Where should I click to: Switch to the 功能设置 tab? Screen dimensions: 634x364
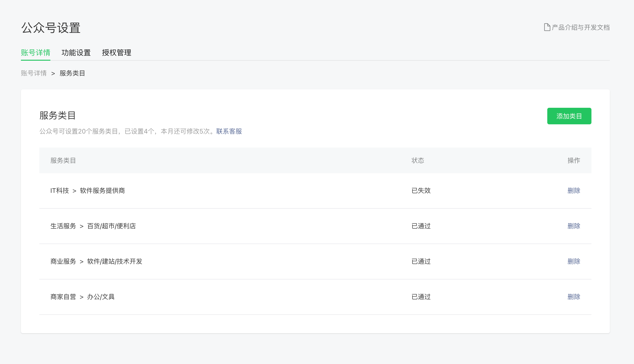76,52
